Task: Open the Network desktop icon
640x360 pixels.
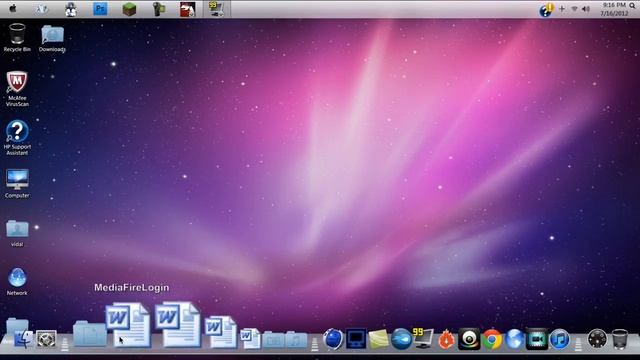Action: pyautogui.click(x=17, y=282)
